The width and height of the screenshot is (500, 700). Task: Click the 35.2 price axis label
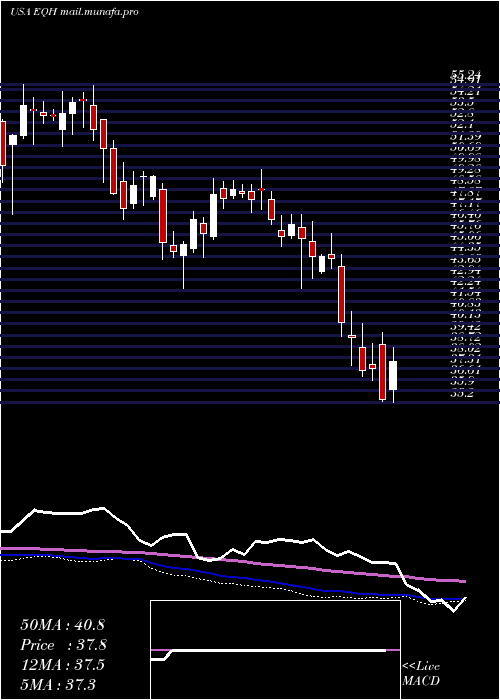click(x=464, y=394)
